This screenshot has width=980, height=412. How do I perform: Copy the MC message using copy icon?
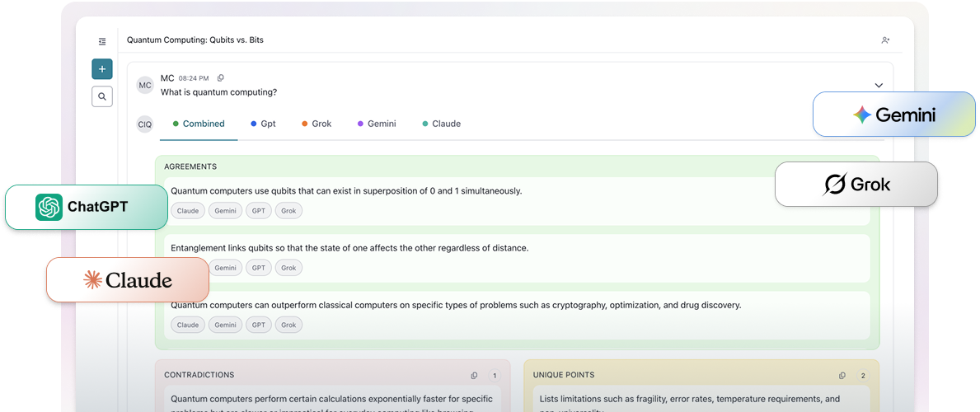220,78
